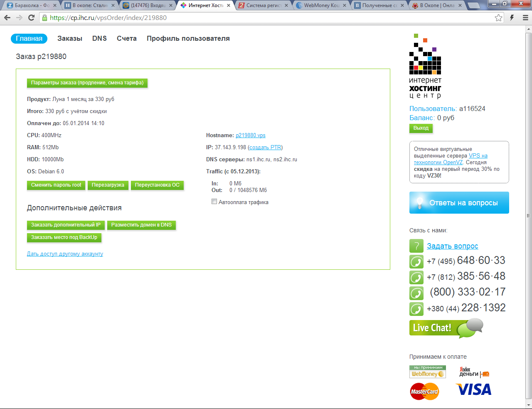
Task: Click phone icon next to +7 (812) number
Action: (x=416, y=278)
